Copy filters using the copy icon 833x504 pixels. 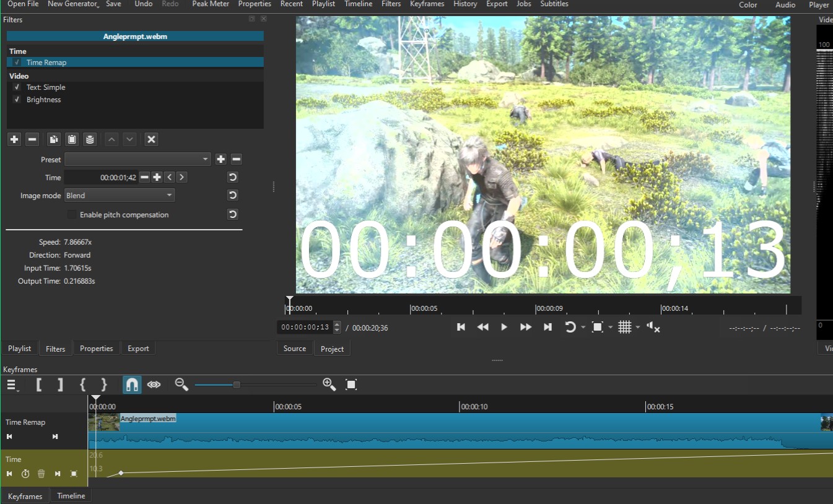54,139
